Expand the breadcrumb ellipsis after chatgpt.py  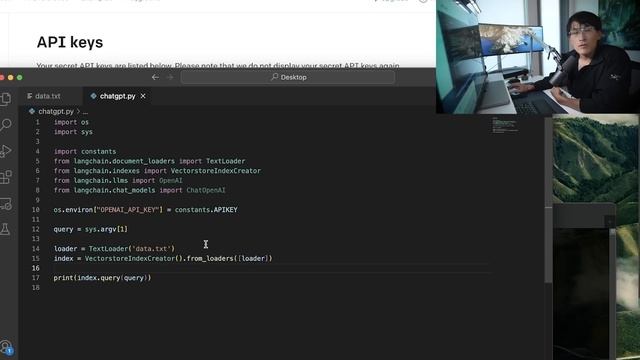point(85,111)
